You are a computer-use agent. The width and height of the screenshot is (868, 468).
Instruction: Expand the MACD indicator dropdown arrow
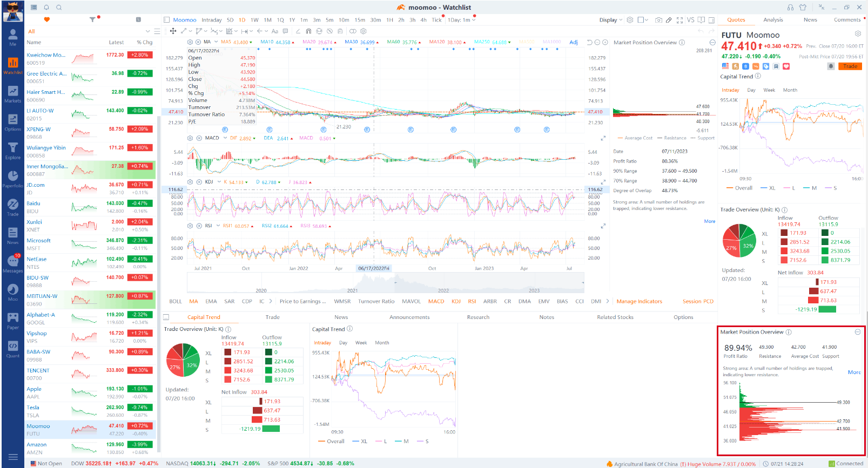tap(225, 138)
